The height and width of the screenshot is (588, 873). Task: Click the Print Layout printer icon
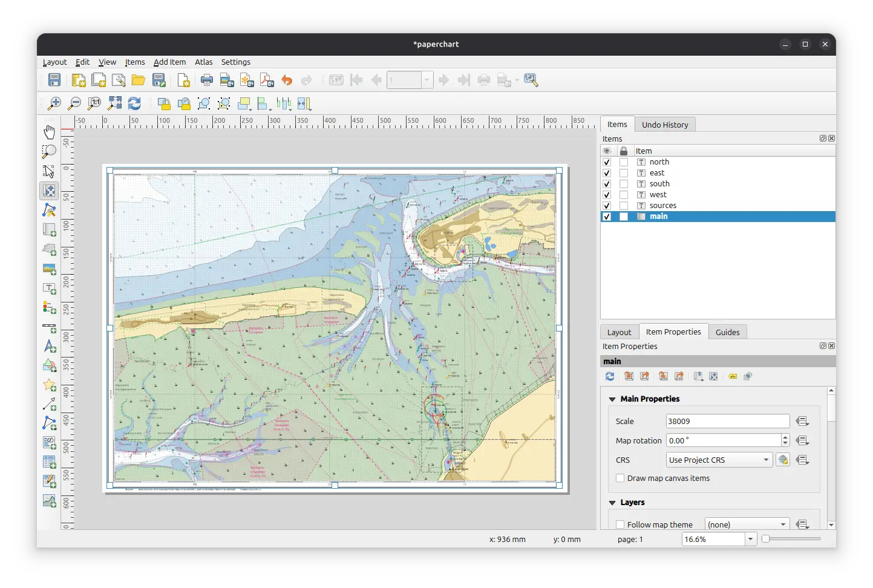click(x=207, y=80)
